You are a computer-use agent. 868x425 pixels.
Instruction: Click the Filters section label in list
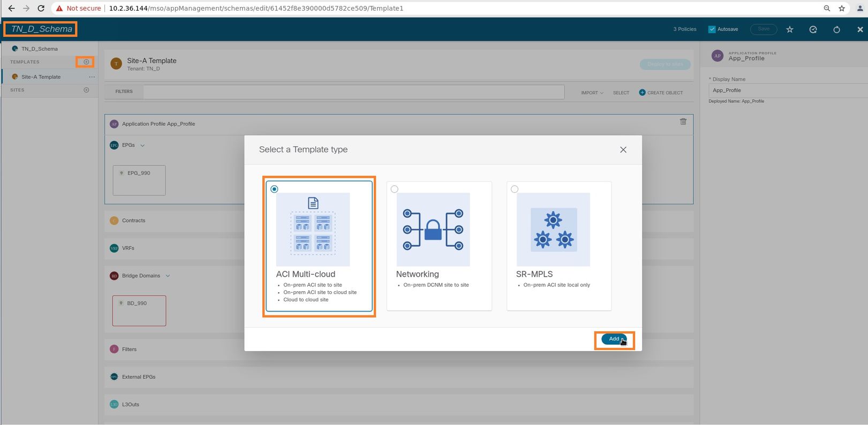click(129, 349)
